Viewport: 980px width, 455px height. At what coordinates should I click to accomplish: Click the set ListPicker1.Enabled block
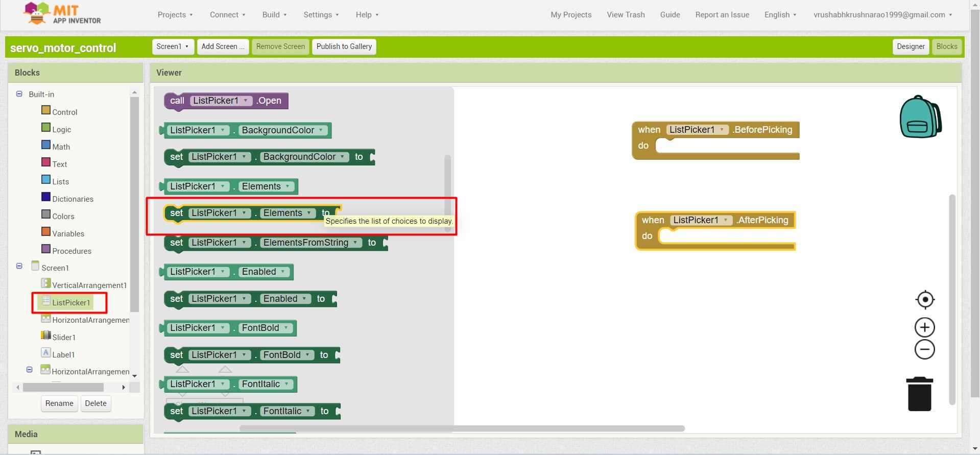250,299
